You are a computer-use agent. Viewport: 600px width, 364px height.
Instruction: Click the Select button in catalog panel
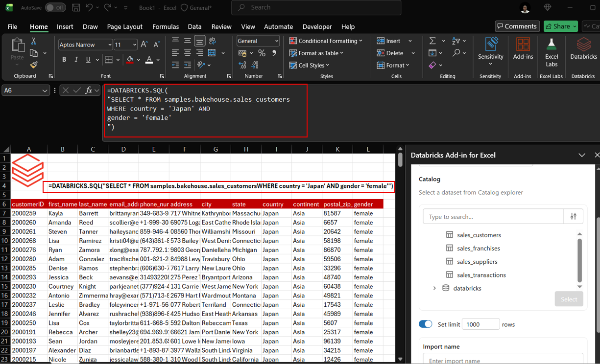point(569,299)
